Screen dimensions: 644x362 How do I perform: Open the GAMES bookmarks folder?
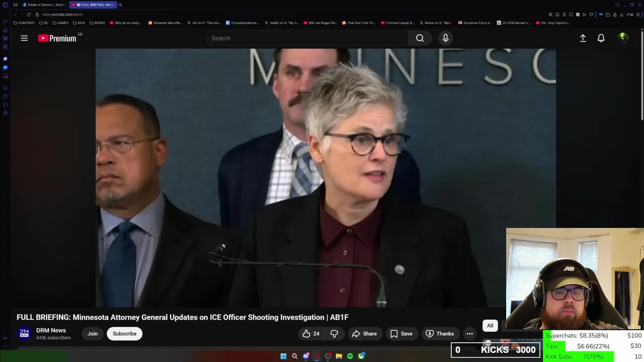[60, 23]
